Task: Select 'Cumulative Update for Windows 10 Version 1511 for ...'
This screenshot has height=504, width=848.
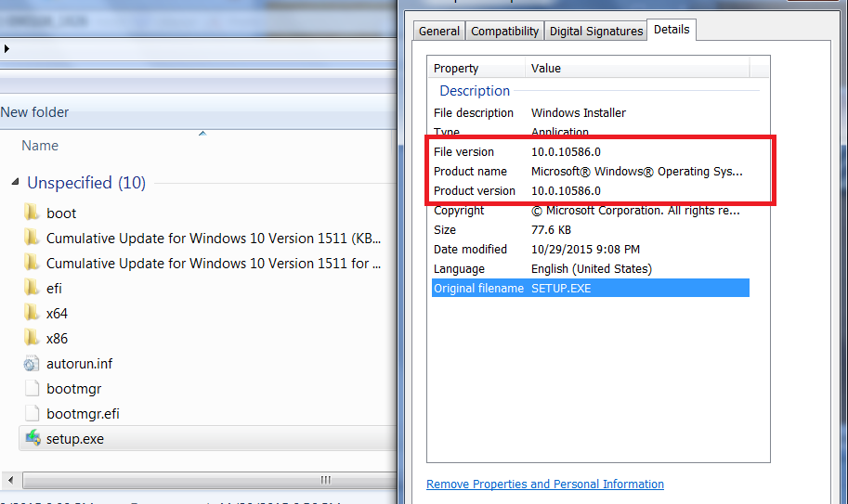Action: [x=214, y=263]
